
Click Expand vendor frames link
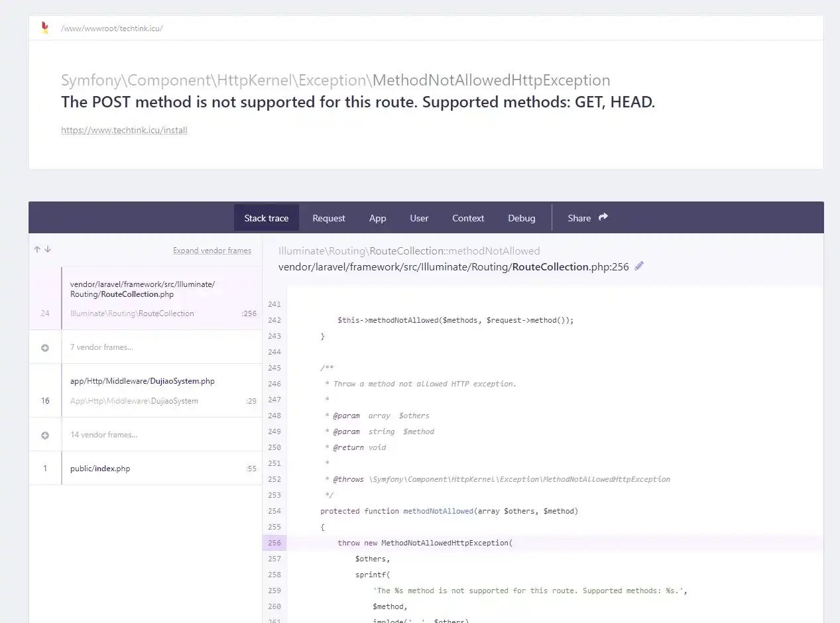(212, 251)
